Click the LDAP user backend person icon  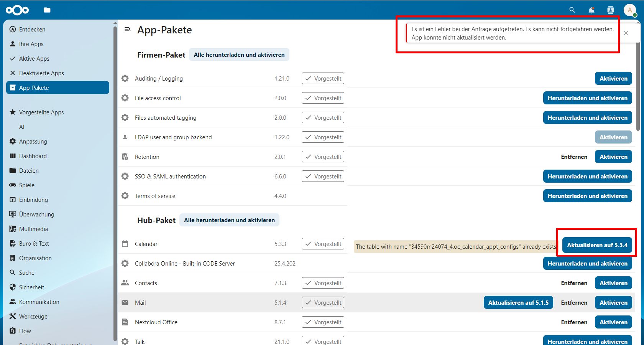[x=125, y=137]
